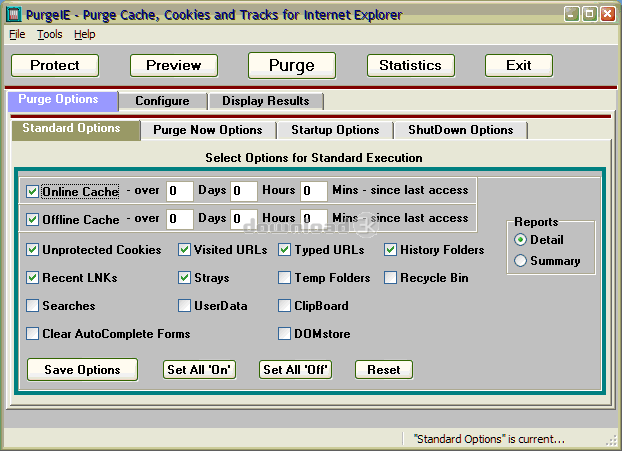Open the File menu
622x451 pixels.
17,35
